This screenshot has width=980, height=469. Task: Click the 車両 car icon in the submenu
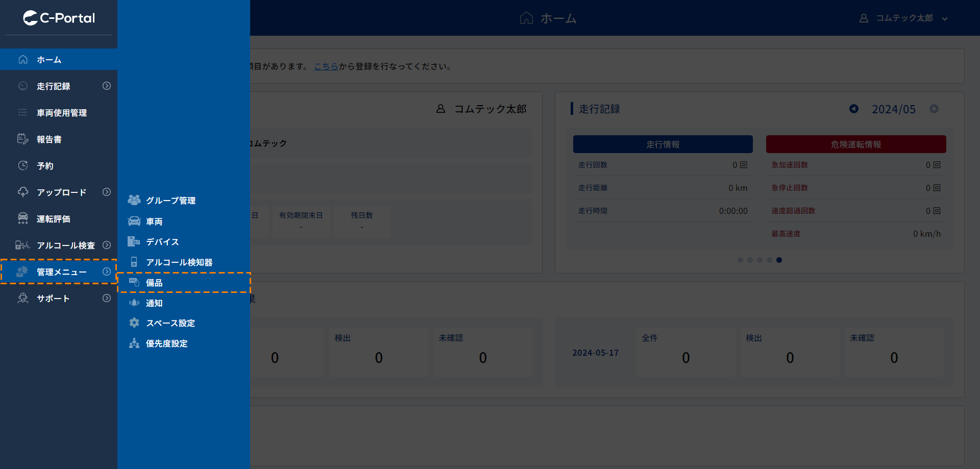134,221
